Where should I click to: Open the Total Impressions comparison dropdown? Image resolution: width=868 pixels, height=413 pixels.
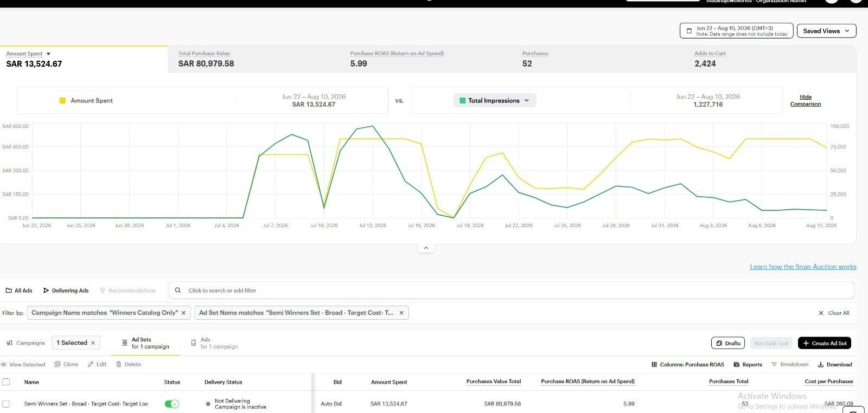coord(495,100)
